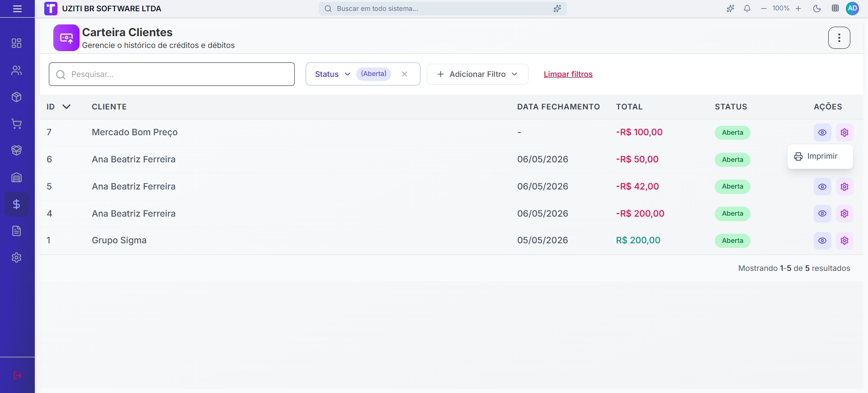The image size is (868, 393).
Task: Open gear actions for wallet ID 5
Action: (x=844, y=187)
